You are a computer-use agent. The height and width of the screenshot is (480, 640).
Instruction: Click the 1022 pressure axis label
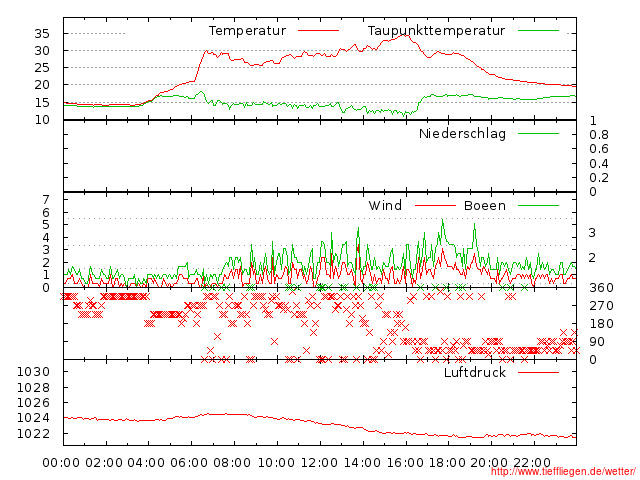[33, 433]
